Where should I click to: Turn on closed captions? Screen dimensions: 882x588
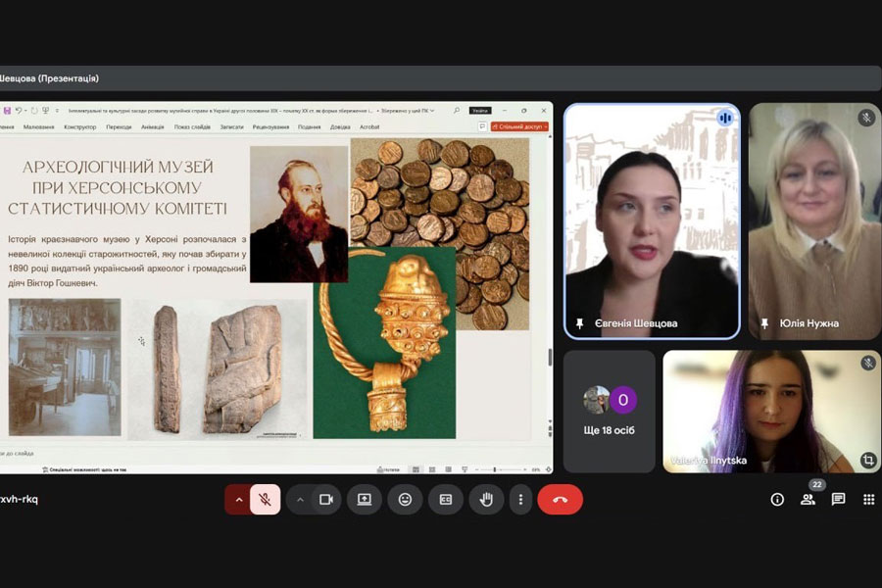coord(446,500)
